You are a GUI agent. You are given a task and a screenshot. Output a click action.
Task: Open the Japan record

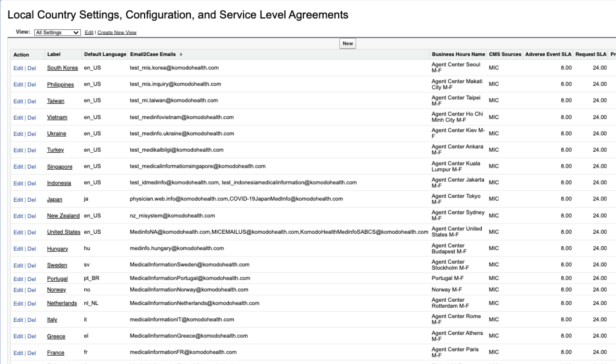55,199
